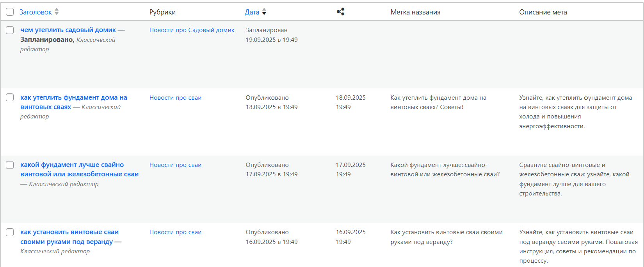Toggle the select-all checkbox in header
This screenshot has height=267, width=644.
click(10, 12)
